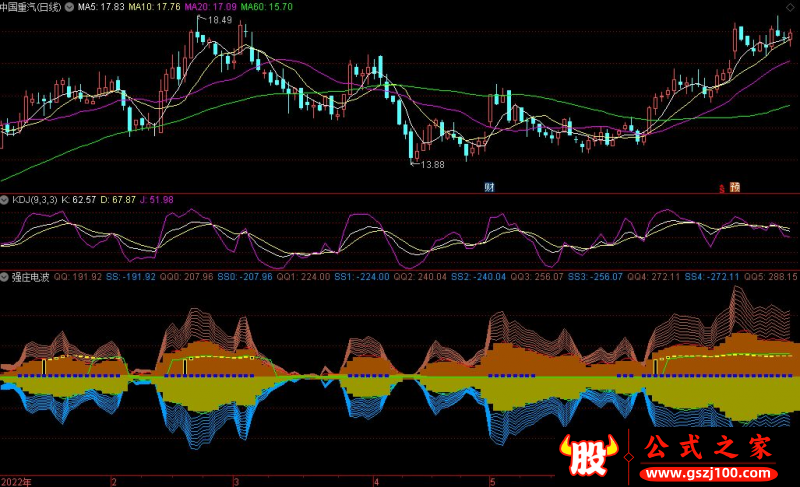The height and width of the screenshot is (487, 800).
Task: Click the SS2: -240.04 value
Action: point(479,277)
